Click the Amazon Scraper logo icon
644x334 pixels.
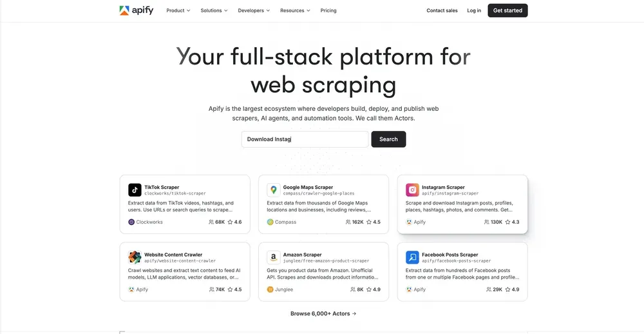(274, 257)
